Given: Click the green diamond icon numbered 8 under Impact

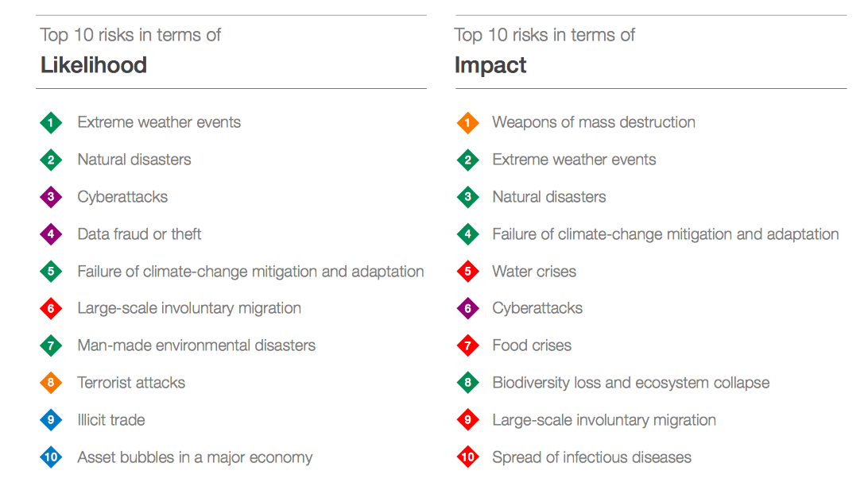Looking at the screenshot, I should (467, 383).
